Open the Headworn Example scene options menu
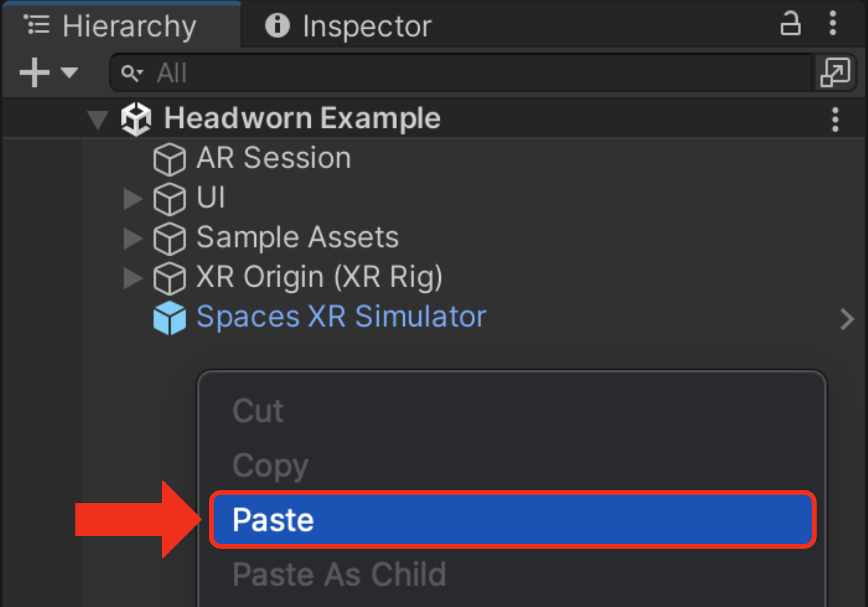The width and height of the screenshot is (868, 607). [x=835, y=120]
